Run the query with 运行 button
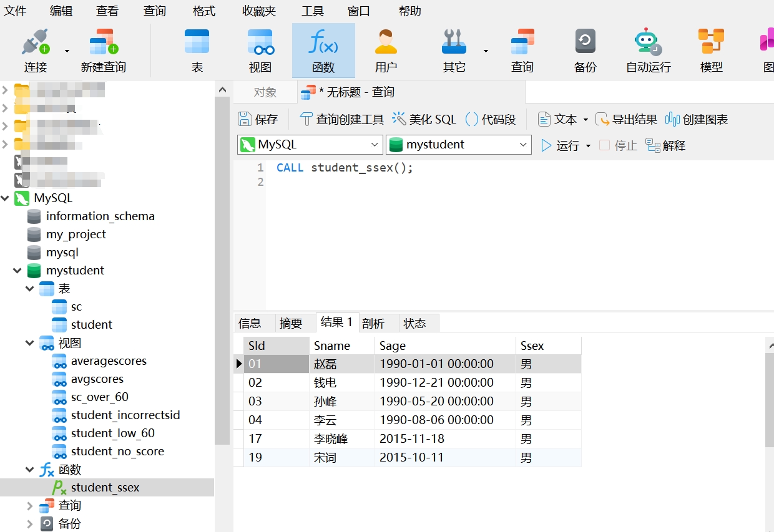 (561, 145)
